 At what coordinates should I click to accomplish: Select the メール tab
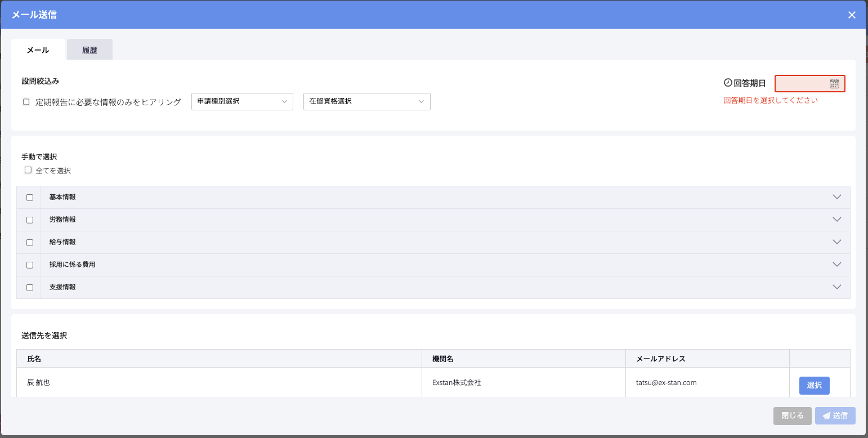(x=38, y=50)
